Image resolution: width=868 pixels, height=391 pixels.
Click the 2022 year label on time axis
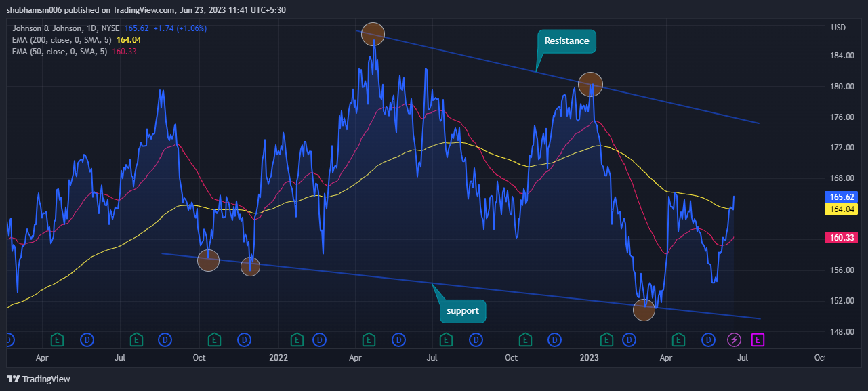[x=278, y=357]
